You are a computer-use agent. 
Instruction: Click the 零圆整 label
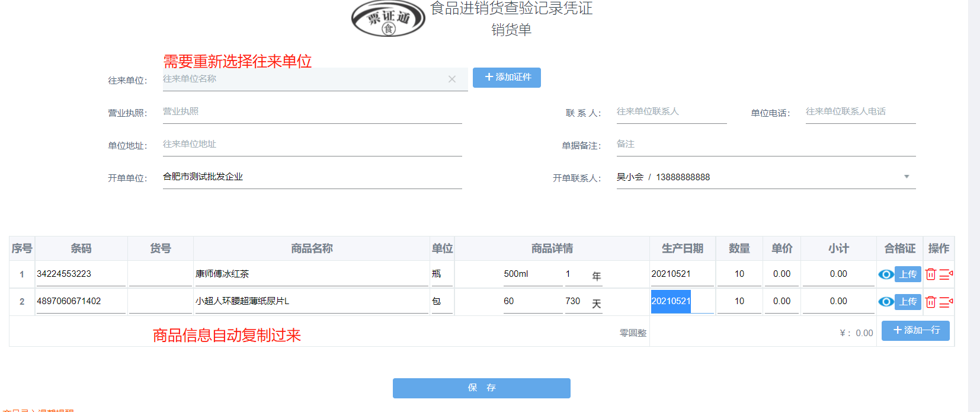[633, 333]
